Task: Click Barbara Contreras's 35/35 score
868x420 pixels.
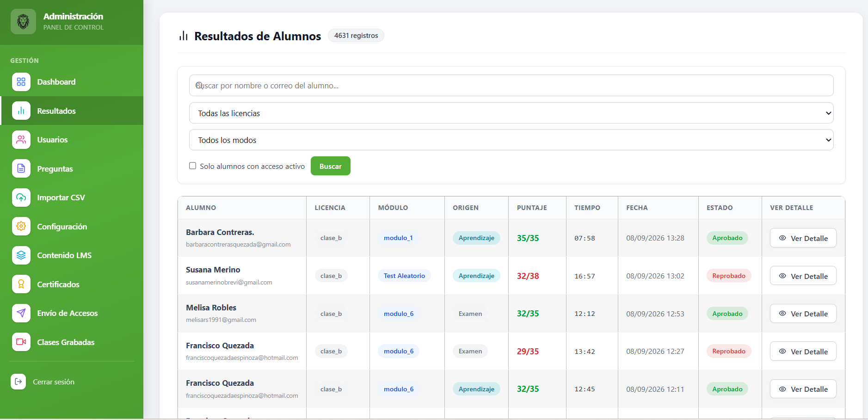Action: coord(528,238)
